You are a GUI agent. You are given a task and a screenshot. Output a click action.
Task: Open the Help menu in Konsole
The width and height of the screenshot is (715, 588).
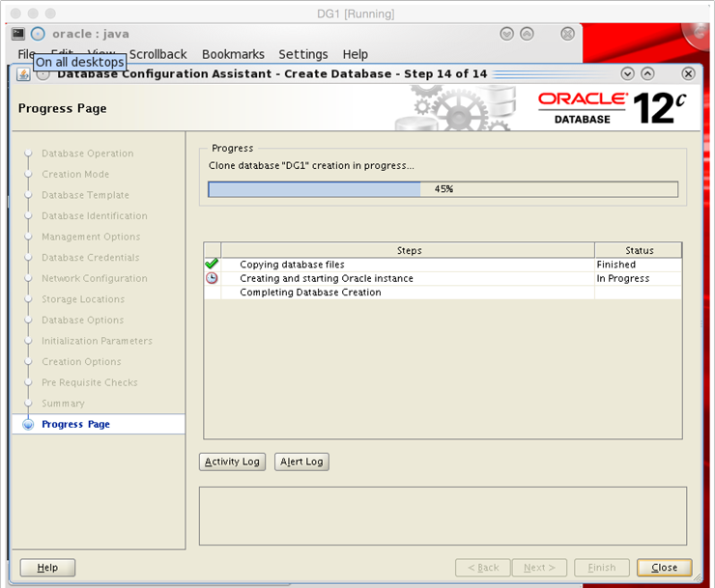[356, 54]
